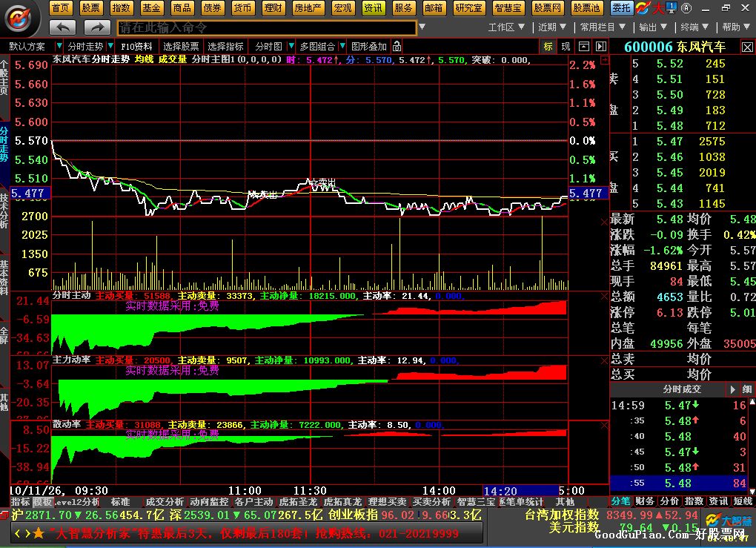Screen dimensions: 756x548
Task: Switch to 买卖分析 bottom tab
Action: [x=431, y=502]
